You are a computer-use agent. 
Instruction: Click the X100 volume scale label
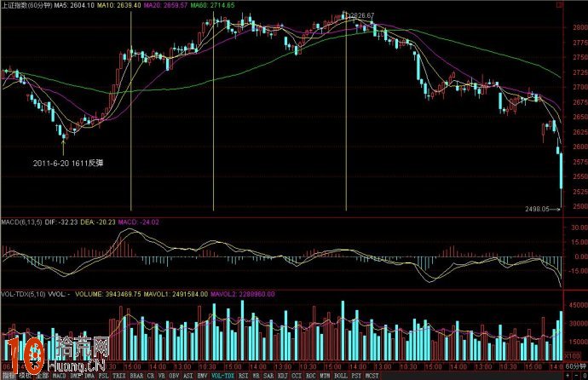574,356
